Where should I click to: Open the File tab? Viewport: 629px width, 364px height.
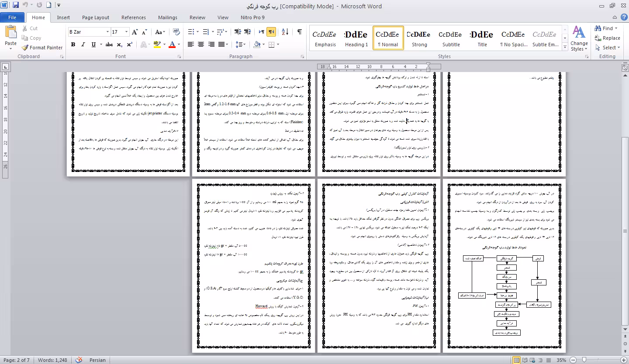click(x=12, y=17)
